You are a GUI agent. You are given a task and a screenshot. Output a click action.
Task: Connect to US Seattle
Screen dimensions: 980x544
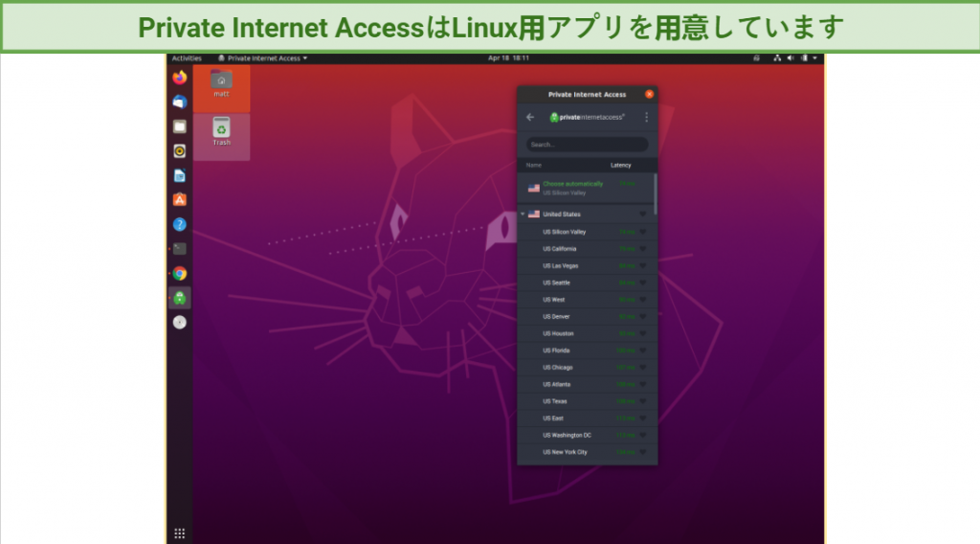(585, 283)
